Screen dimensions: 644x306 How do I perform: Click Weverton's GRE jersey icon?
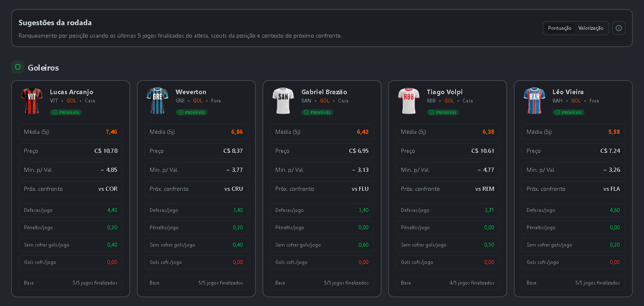click(x=157, y=100)
